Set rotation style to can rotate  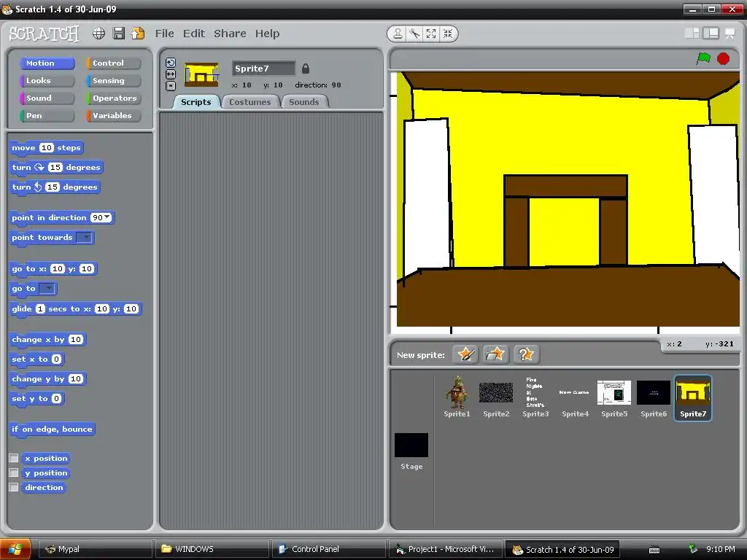click(171, 63)
